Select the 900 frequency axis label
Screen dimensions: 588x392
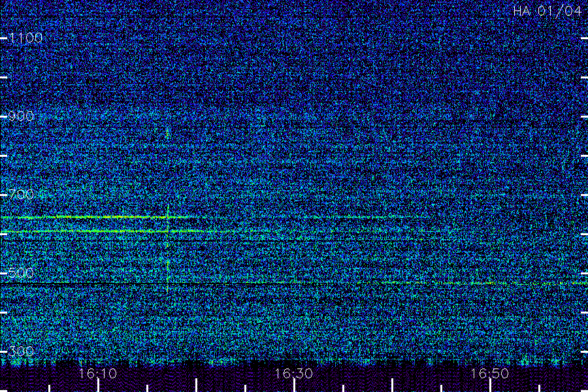click(21, 116)
